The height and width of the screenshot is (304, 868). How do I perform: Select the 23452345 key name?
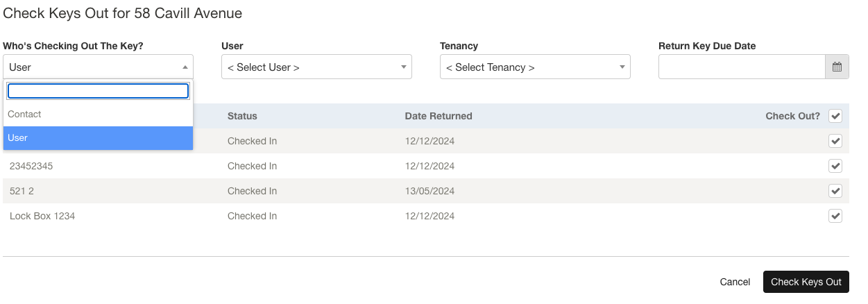(x=31, y=166)
